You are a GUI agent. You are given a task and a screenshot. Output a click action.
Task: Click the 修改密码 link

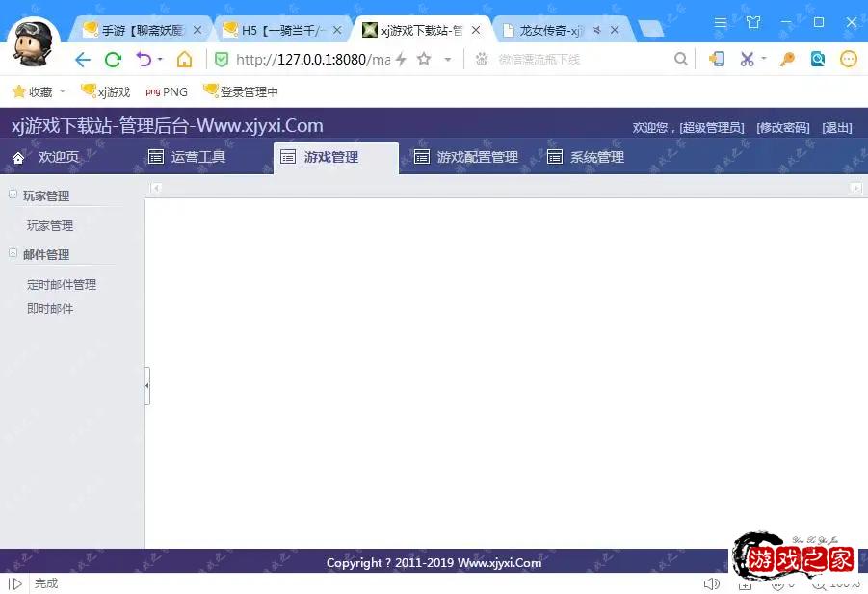(x=783, y=126)
